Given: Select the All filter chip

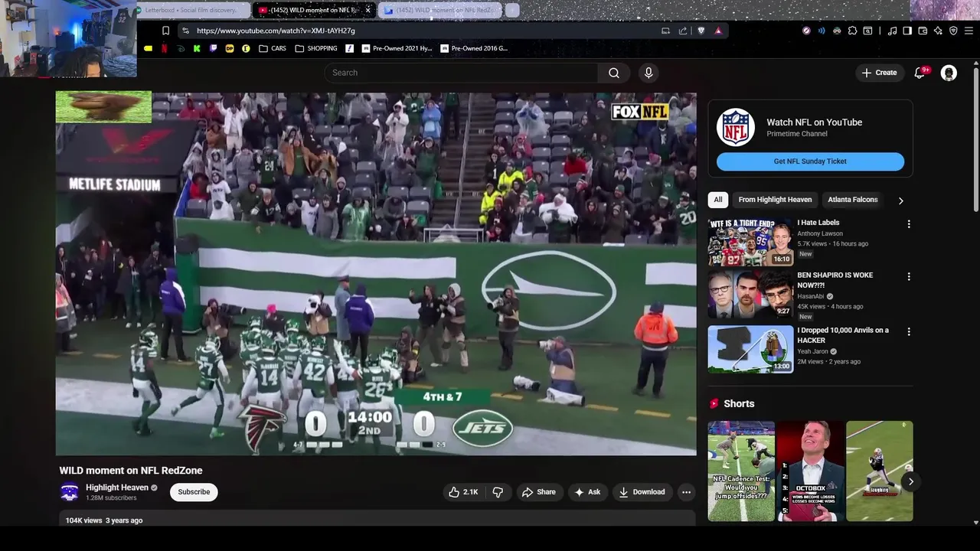Looking at the screenshot, I should click(x=718, y=200).
